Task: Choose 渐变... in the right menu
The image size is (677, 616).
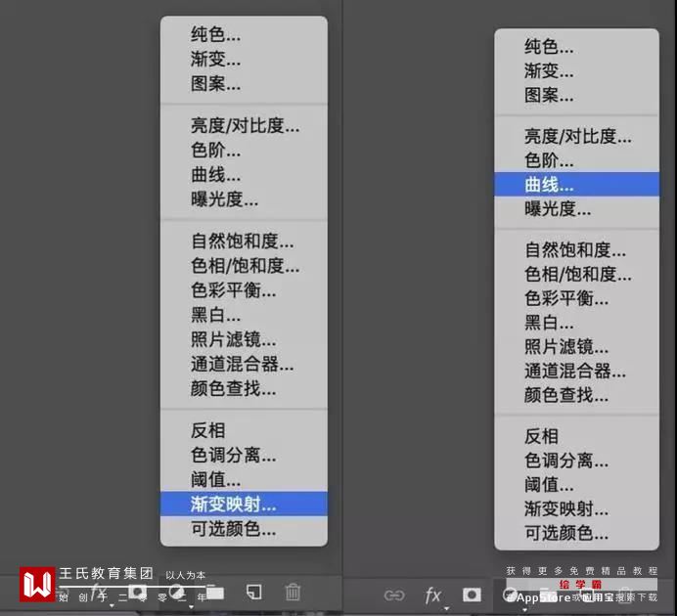Action: [576, 70]
